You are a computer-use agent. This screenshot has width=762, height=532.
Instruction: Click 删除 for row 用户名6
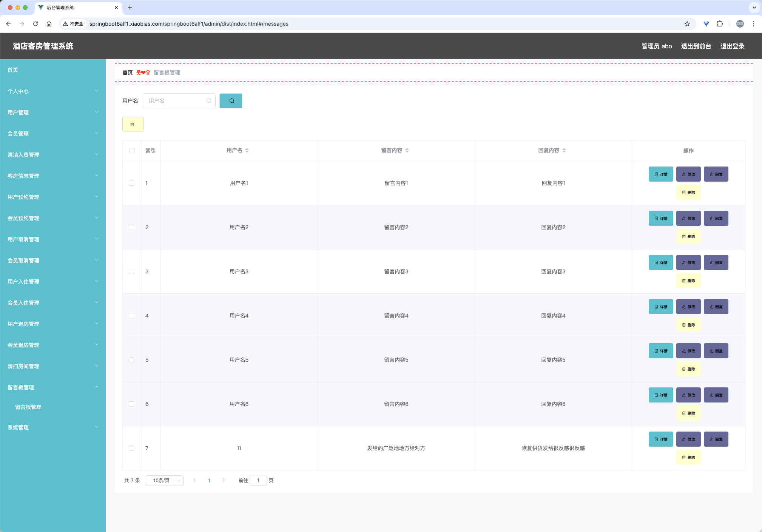click(x=688, y=413)
